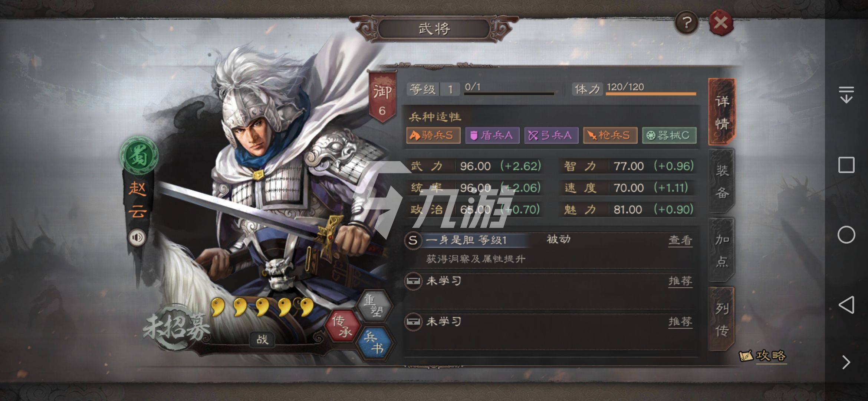Open 推荐 for first unlearned skill
Viewport: 868px width, 401px height.
pos(680,281)
